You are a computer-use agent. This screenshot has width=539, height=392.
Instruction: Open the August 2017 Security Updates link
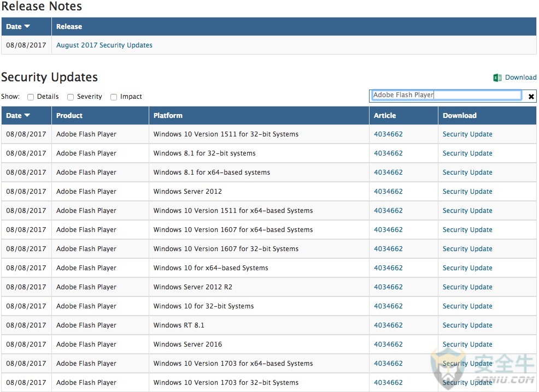coord(104,45)
